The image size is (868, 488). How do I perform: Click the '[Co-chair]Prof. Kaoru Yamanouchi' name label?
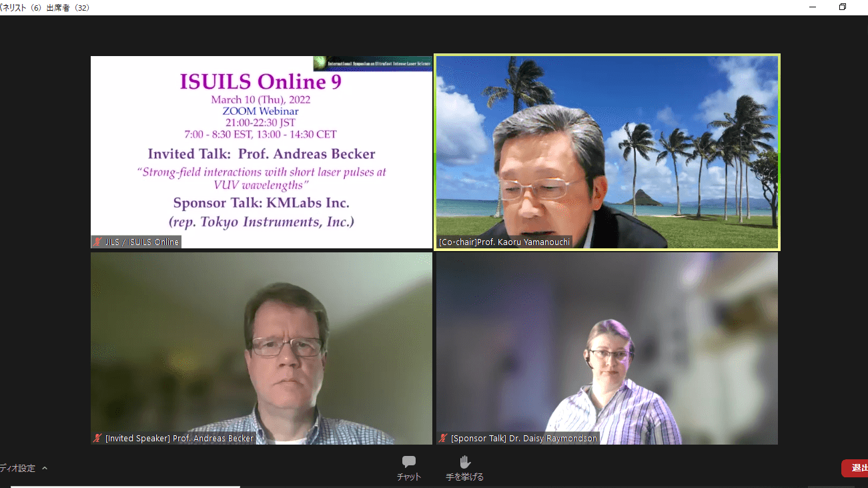point(504,242)
